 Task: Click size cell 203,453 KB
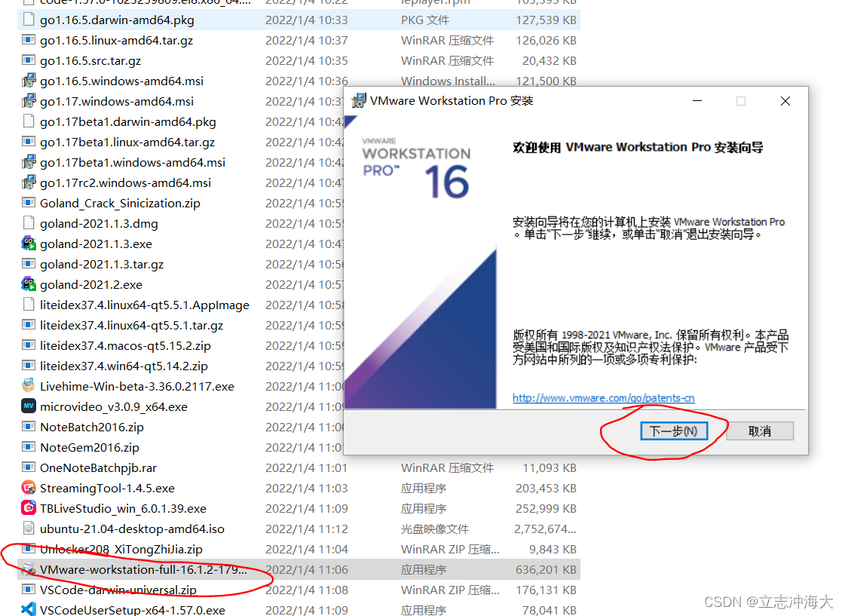coord(546,489)
